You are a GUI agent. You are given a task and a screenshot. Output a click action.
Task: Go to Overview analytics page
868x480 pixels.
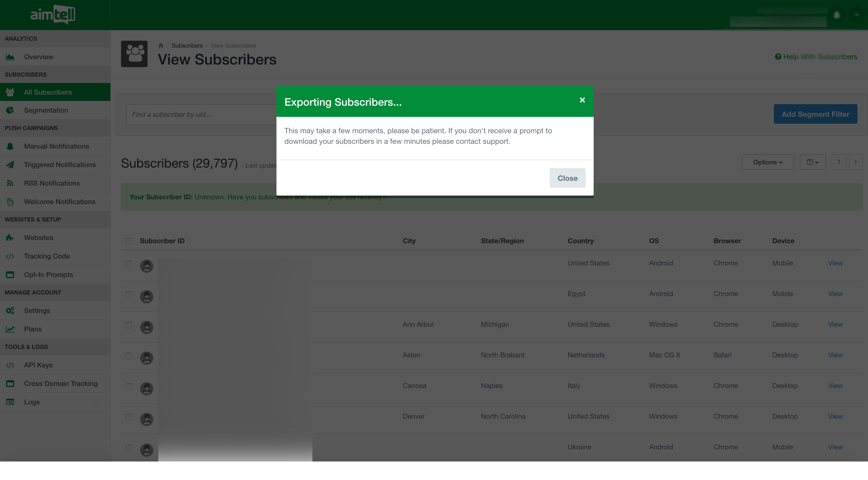tap(38, 57)
